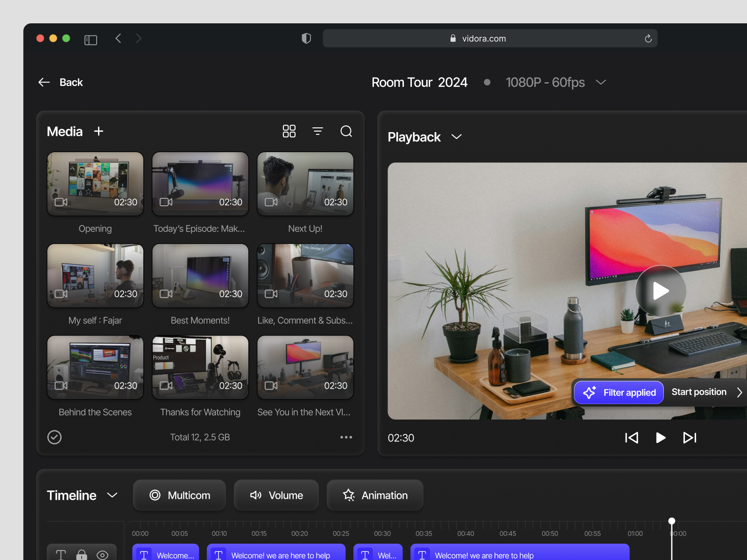The image size is (747, 560).
Task: Toggle the lock on the text track
Action: [x=82, y=554]
